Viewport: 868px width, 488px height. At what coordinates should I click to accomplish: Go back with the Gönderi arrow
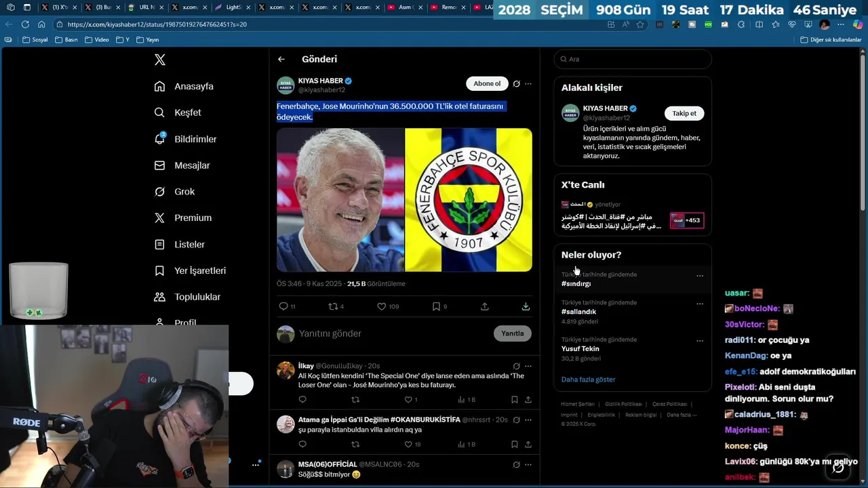tap(281, 60)
